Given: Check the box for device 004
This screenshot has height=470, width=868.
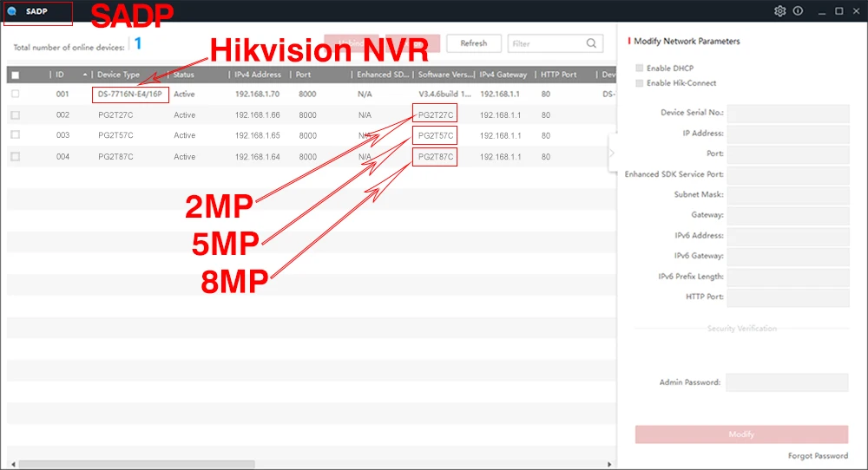Looking at the screenshot, I should [x=15, y=156].
